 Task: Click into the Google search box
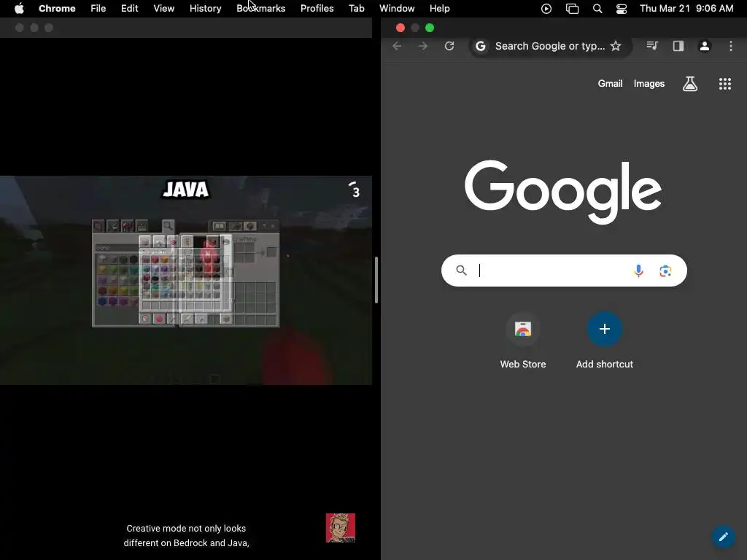pos(564,271)
